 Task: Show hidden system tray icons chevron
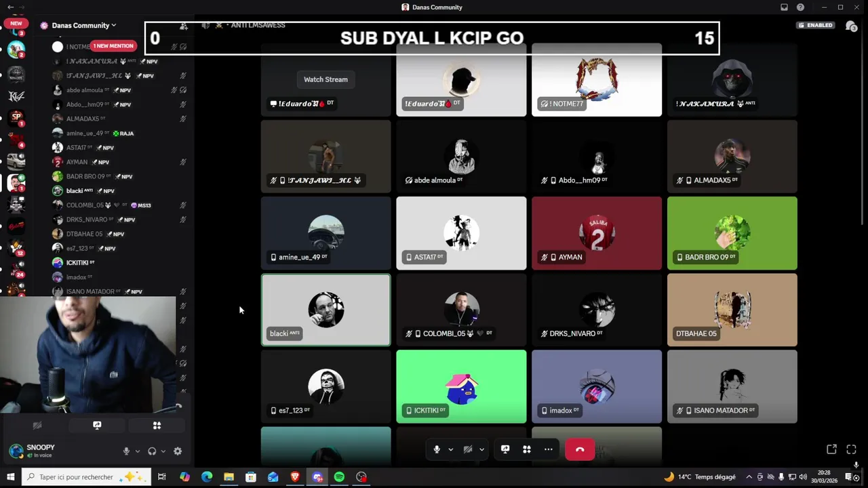coord(749,477)
